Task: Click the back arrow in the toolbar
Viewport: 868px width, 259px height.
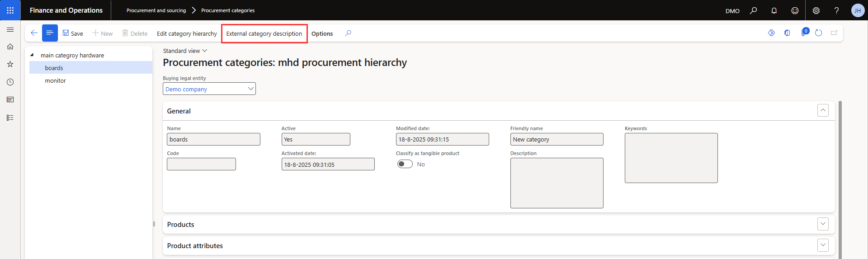Action: click(34, 33)
